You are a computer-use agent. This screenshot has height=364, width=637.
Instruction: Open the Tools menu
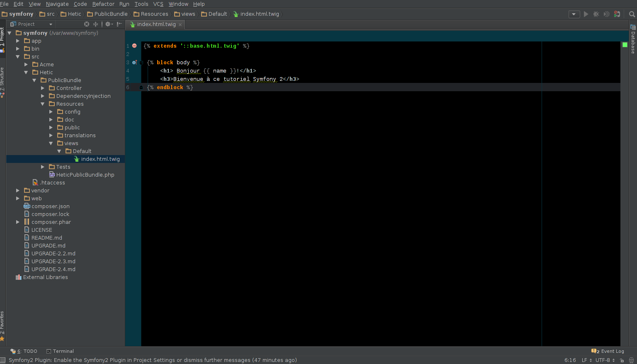(x=141, y=4)
